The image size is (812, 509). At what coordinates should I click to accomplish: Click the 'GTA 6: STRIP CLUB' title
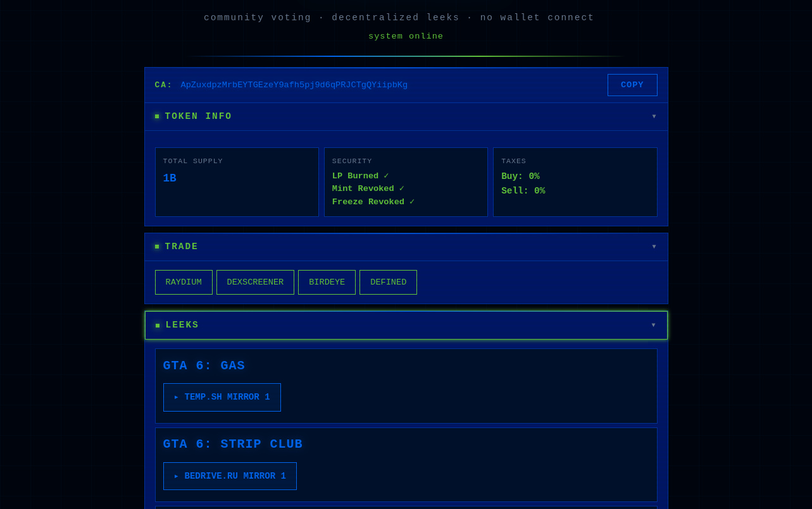tap(233, 444)
